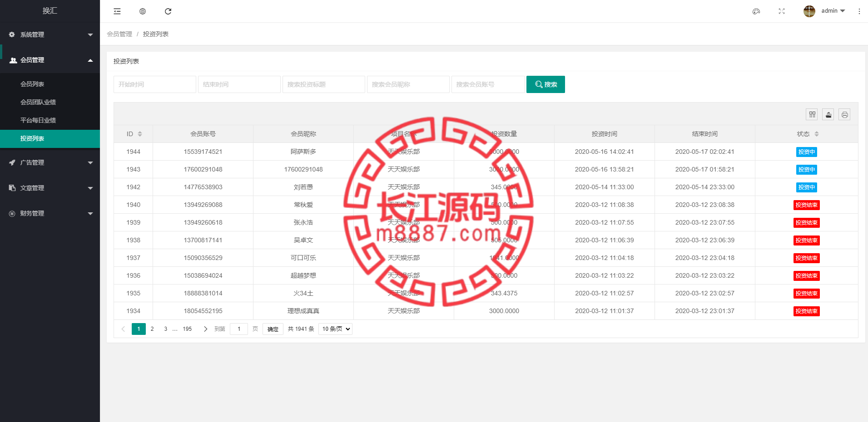868x422 pixels.
Task: Click the admin avatar image
Action: pyautogui.click(x=809, y=11)
